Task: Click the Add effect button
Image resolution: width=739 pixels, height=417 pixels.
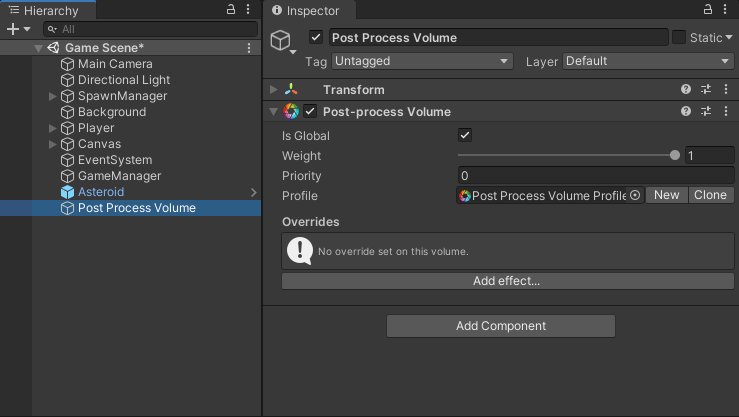Action: pyautogui.click(x=507, y=281)
